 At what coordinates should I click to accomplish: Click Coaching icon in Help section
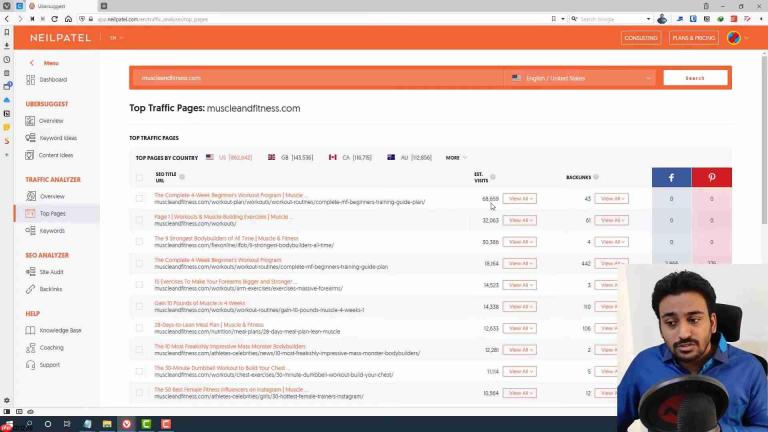tap(30, 348)
